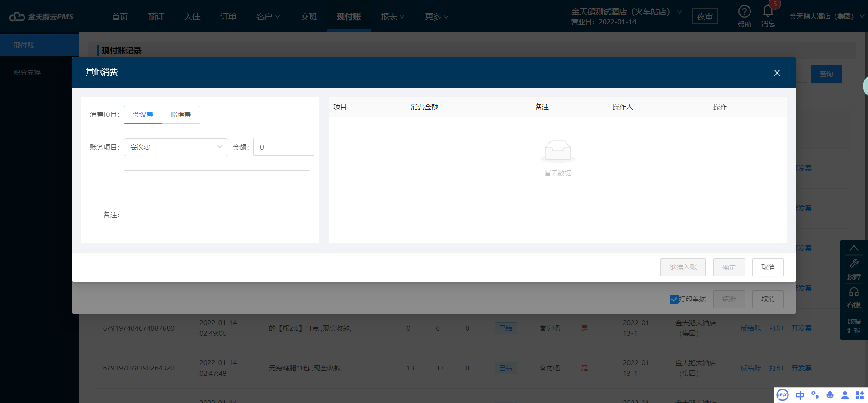Viewport: 868px width, 403px height.
Task: Open the hotel selector 金天鹅测试酒店 dropdown
Action: tap(626, 12)
